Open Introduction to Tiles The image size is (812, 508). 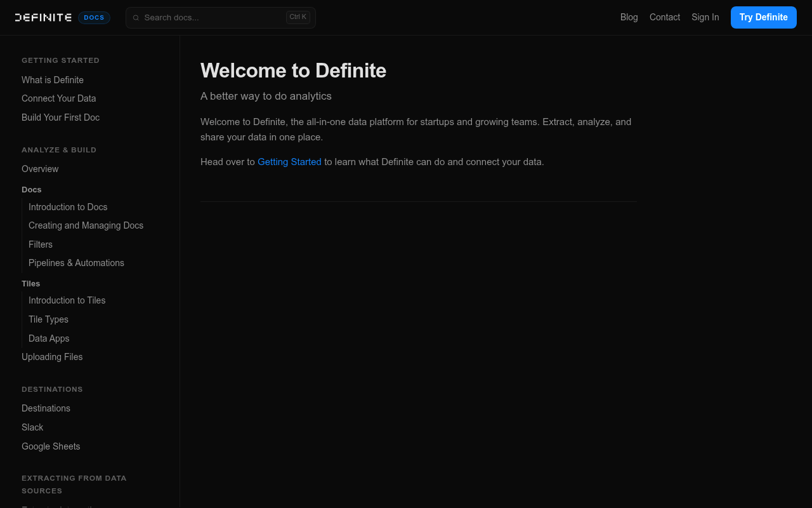[x=67, y=300]
